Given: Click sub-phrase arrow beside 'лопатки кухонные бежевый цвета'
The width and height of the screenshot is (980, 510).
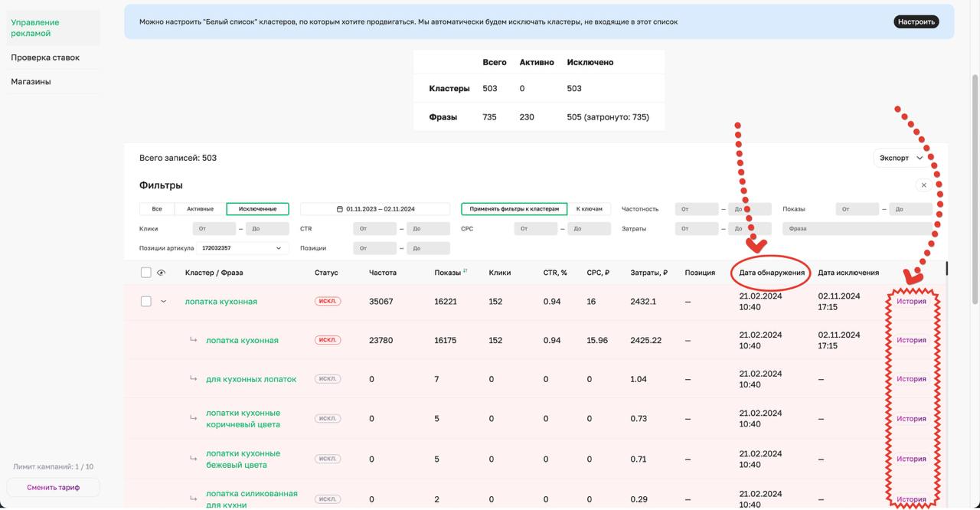Looking at the screenshot, I should click(194, 458).
